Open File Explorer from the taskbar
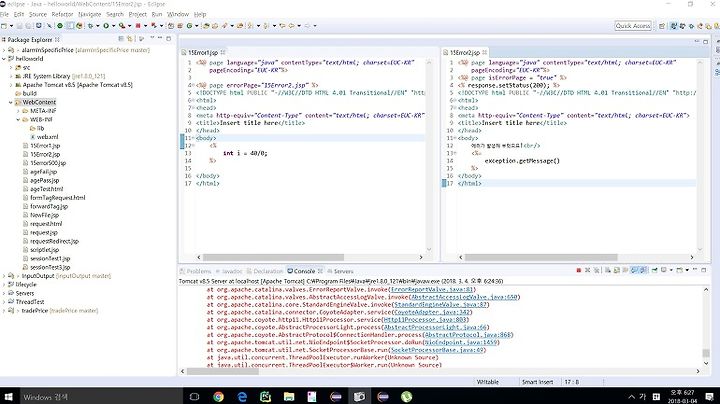 (289, 397)
